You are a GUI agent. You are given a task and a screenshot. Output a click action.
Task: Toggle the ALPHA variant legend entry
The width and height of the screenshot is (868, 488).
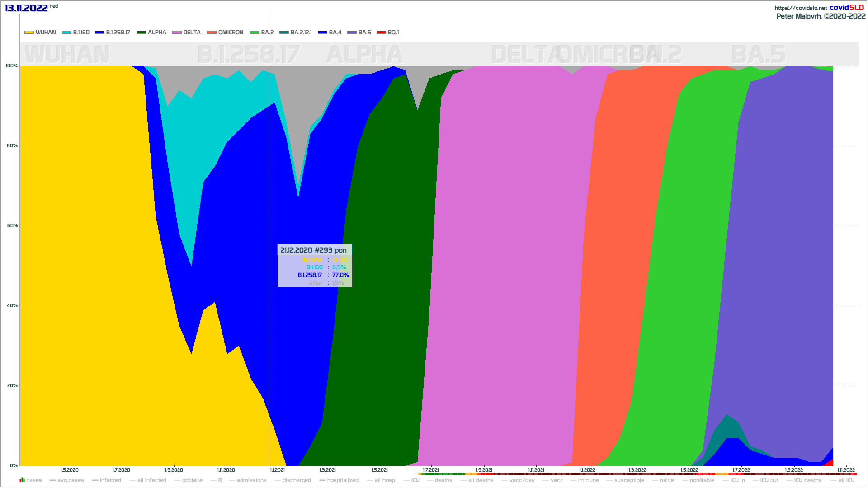[x=156, y=33]
